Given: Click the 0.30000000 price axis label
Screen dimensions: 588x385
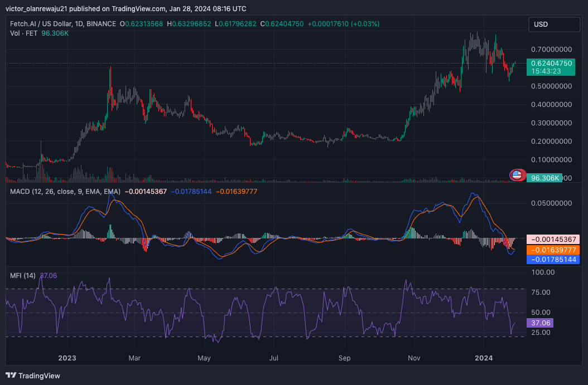Looking at the screenshot, I should pyautogui.click(x=551, y=123).
